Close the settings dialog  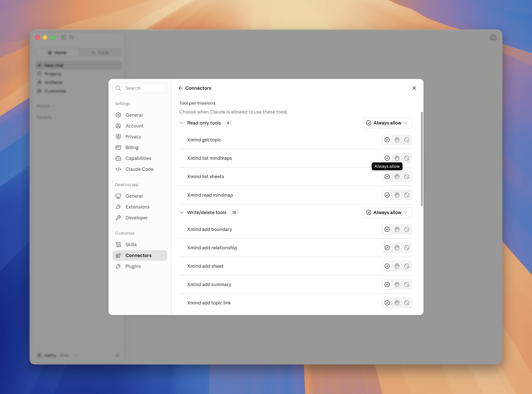pos(414,88)
